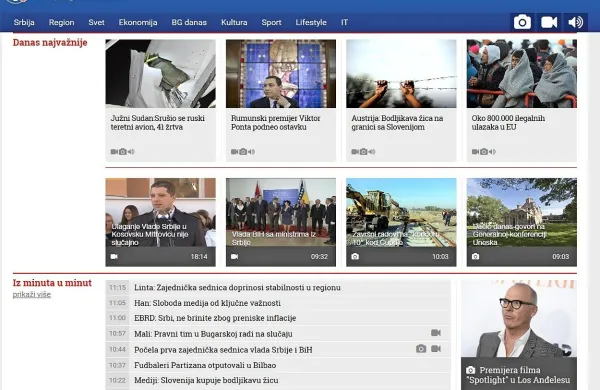Go to the Sport section
This screenshot has height=390, width=600.
pyautogui.click(x=271, y=23)
